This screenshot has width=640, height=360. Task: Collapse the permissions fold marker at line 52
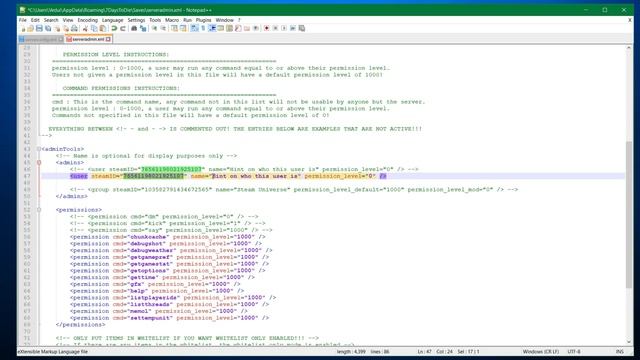pyautogui.click(x=39, y=210)
